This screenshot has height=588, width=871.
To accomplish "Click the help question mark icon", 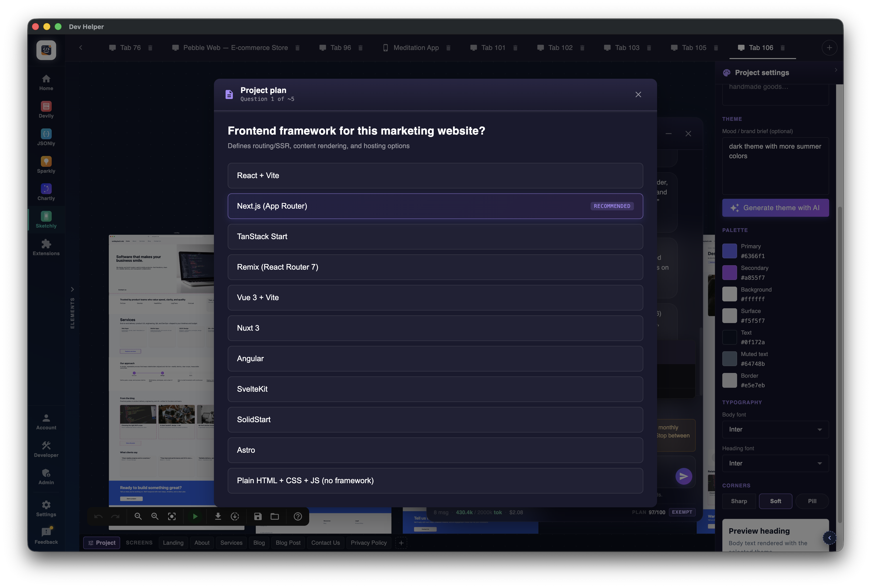I will [298, 516].
